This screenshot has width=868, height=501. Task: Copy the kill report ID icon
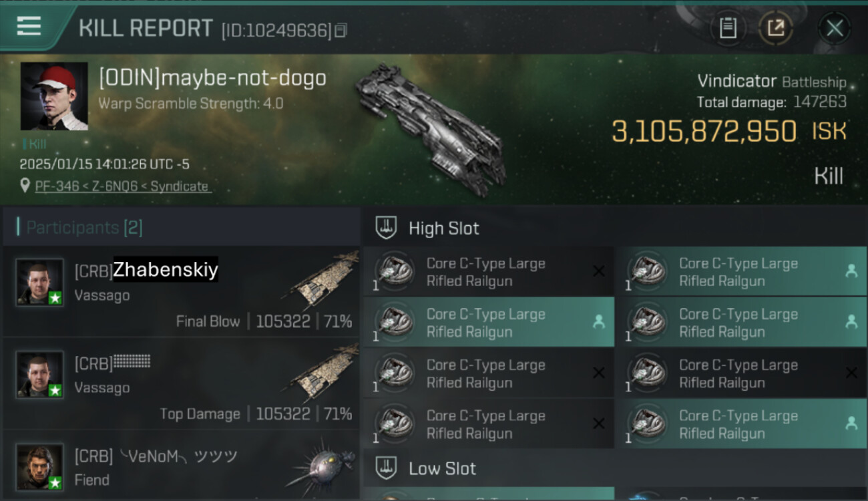pyautogui.click(x=341, y=30)
